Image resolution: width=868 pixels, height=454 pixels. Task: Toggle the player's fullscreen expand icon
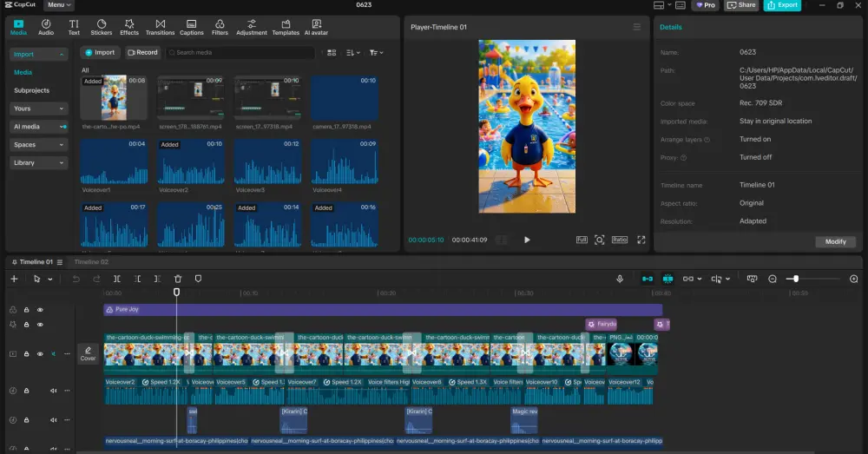click(641, 240)
